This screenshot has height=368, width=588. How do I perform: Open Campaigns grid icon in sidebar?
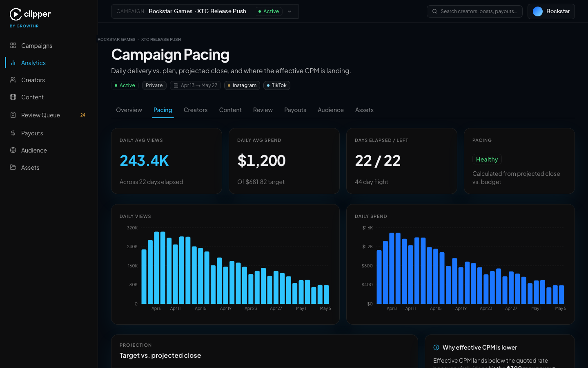click(13, 45)
